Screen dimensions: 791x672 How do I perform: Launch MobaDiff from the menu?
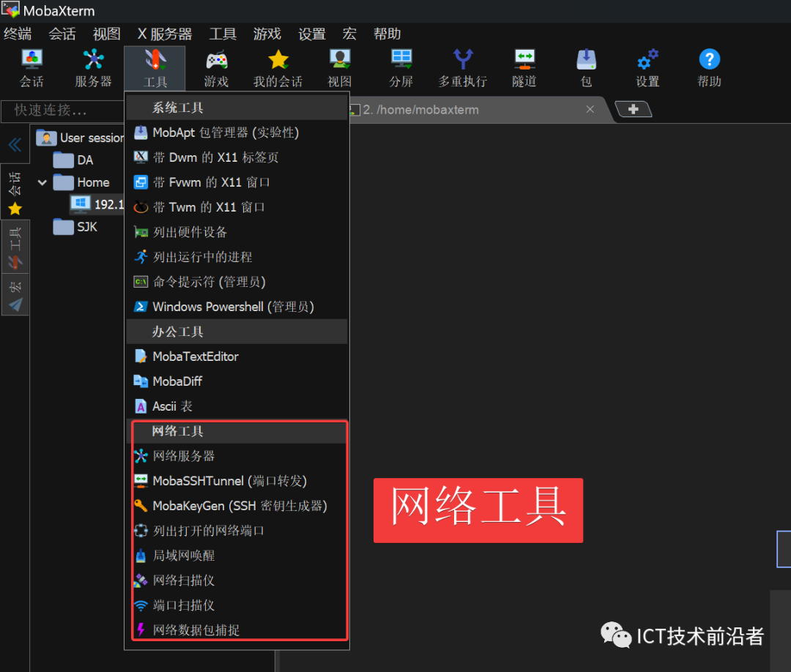pos(237,381)
